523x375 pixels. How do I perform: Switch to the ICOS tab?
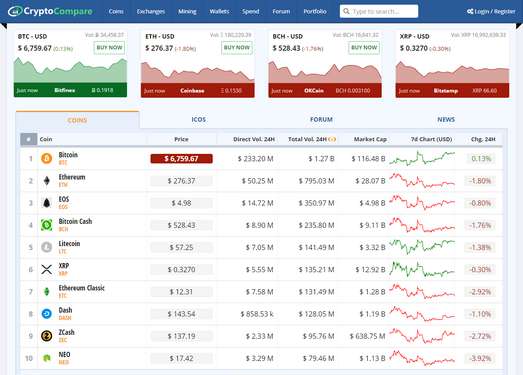[x=198, y=119]
